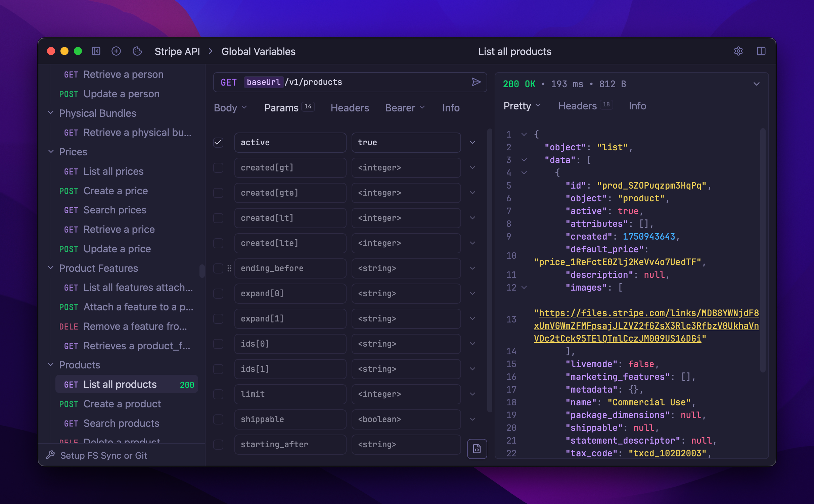Open the Bearer auth dropdown
Viewport: 814px width, 504px height.
[x=405, y=108]
